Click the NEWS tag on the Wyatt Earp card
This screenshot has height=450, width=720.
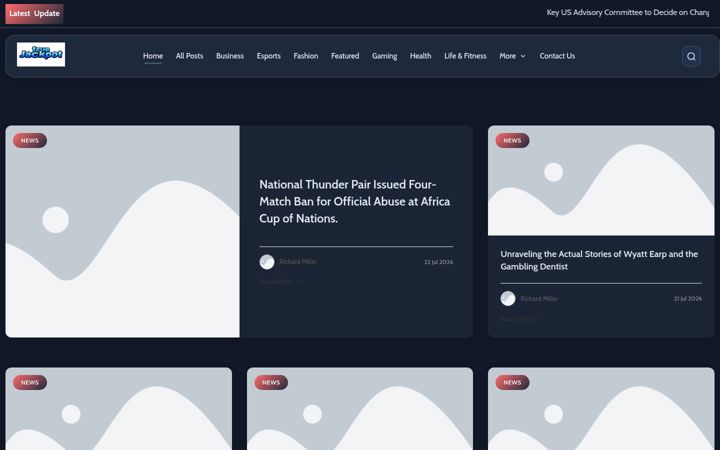pyautogui.click(x=512, y=141)
